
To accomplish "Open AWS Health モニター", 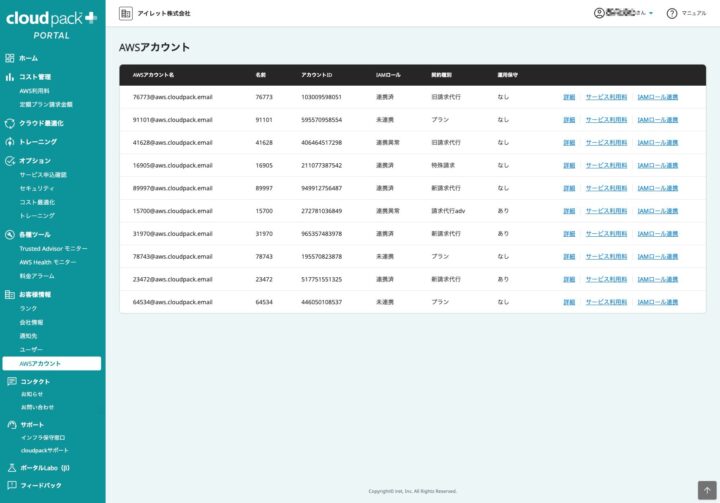I will tap(48, 262).
